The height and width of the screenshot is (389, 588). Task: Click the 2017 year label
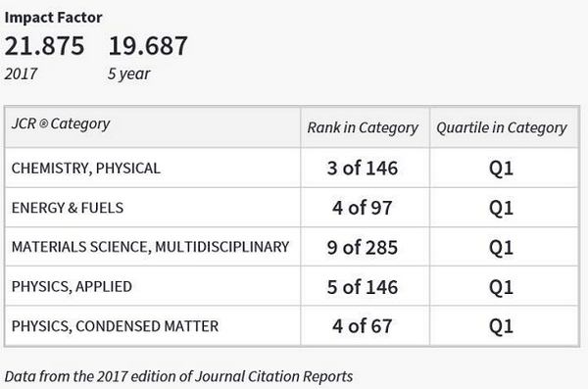click(21, 73)
